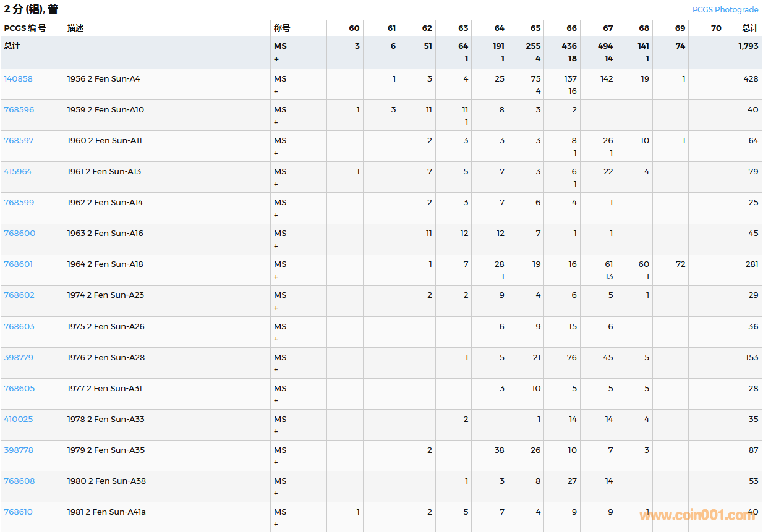763x532 pixels.
Task: Click PCGS number 768596 link
Action: [x=19, y=109]
